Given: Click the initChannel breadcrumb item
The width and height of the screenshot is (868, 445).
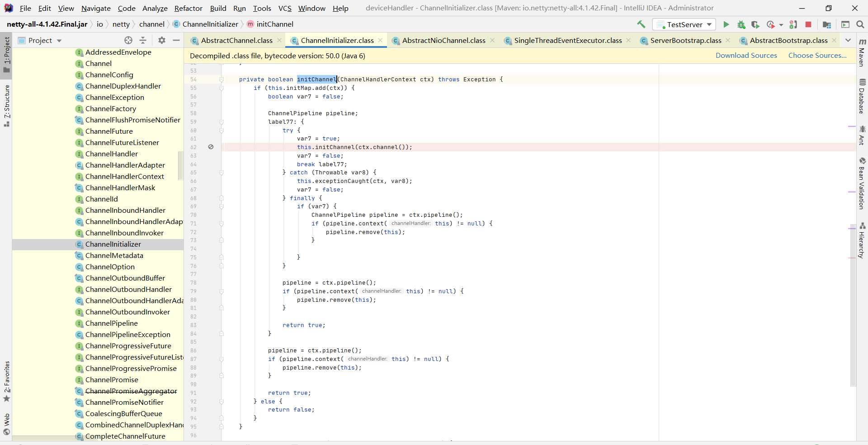Looking at the screenshot, I should [270, 24].
